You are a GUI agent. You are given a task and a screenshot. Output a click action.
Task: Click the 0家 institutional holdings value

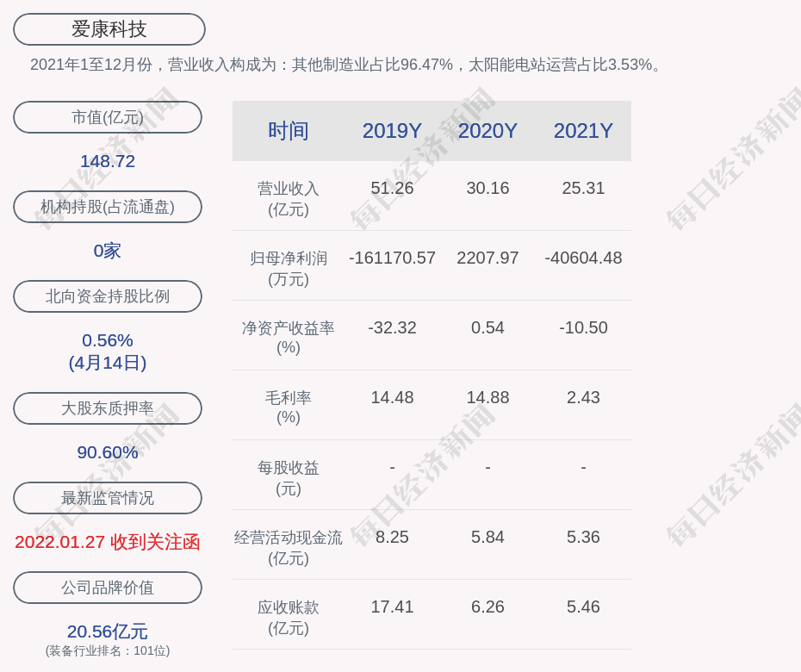click(x=108, y=251)
